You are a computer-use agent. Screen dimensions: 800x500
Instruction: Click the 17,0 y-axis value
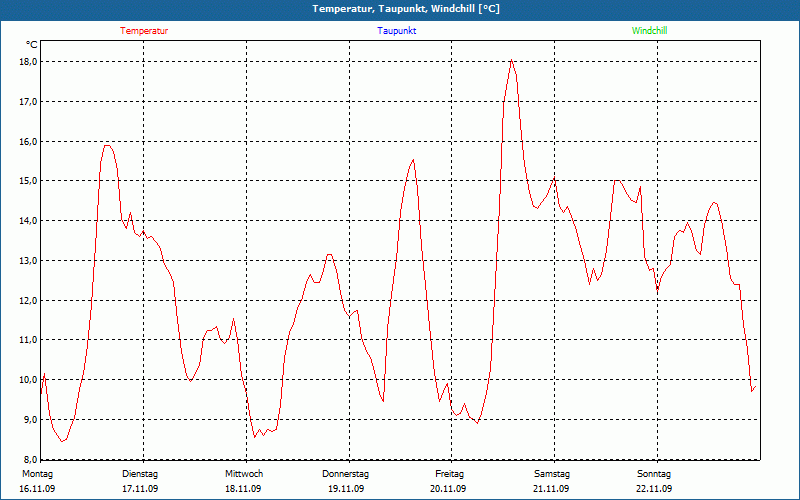point(29,102)
